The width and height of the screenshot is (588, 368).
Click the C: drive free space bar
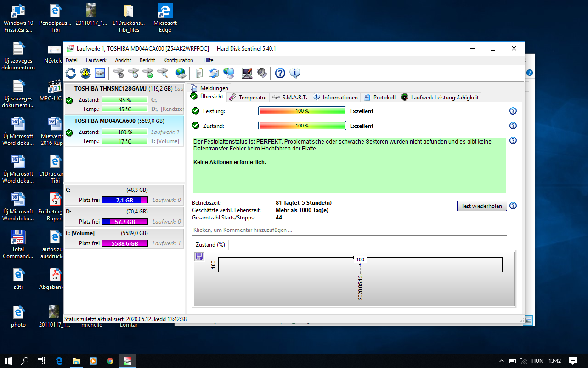coord(124,200)
